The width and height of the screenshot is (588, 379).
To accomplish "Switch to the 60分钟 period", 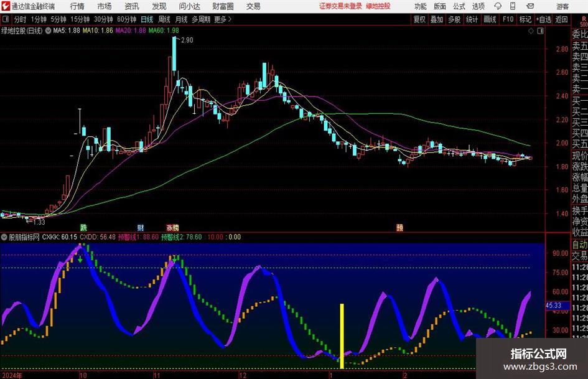I will (x=126, y=19).
